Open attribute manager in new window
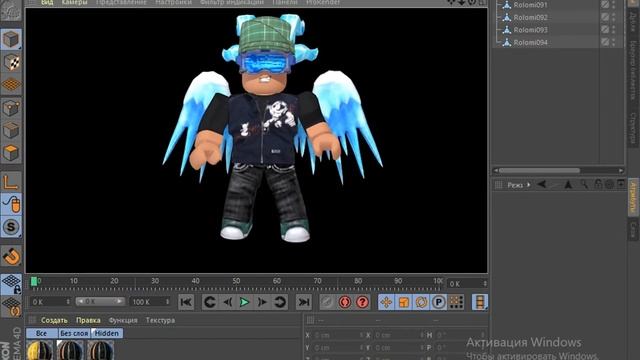640x360 pixels. tap(621, 184)
